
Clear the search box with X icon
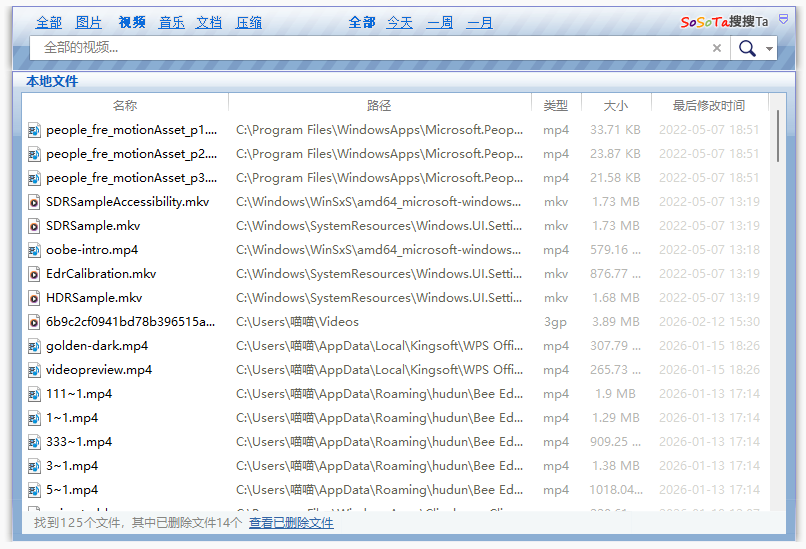(x=717, y=48)
